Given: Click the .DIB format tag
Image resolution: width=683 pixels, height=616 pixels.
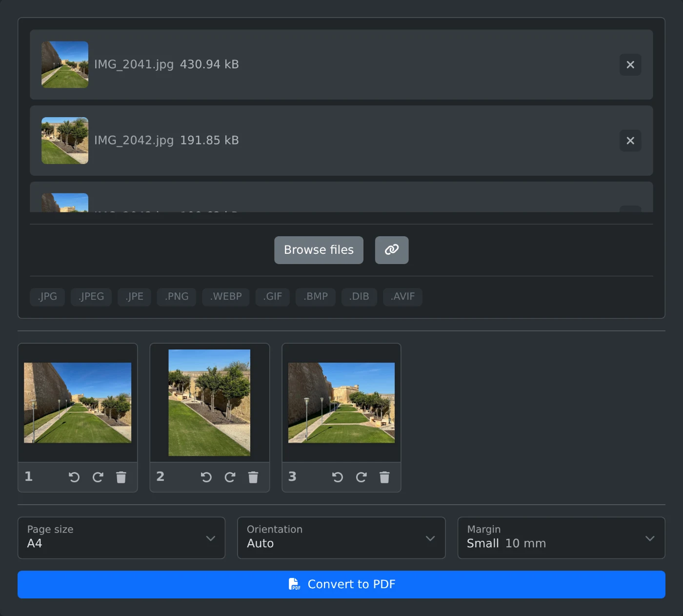Looking at the screenshot, I should click(359, 297).
